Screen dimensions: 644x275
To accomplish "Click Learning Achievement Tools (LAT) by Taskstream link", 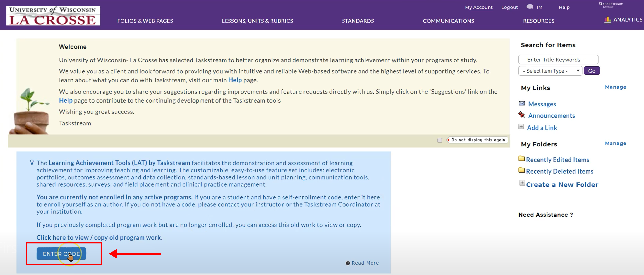I will [119, 163].
